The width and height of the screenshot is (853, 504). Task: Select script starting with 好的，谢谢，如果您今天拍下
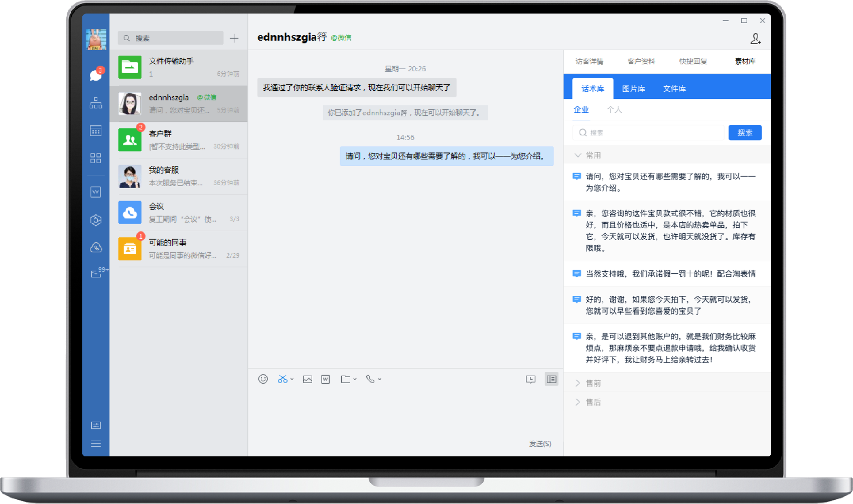[x=667, y=305]
